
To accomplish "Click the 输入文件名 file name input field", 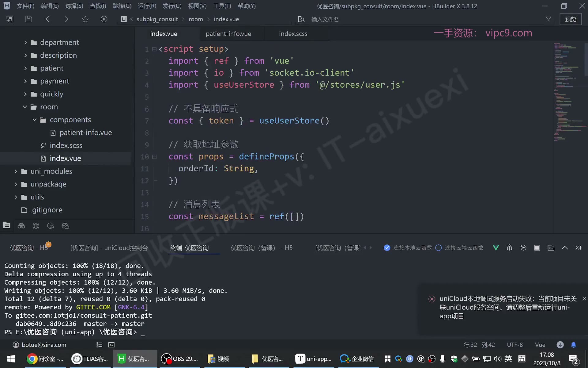I will tap(426, 19).
